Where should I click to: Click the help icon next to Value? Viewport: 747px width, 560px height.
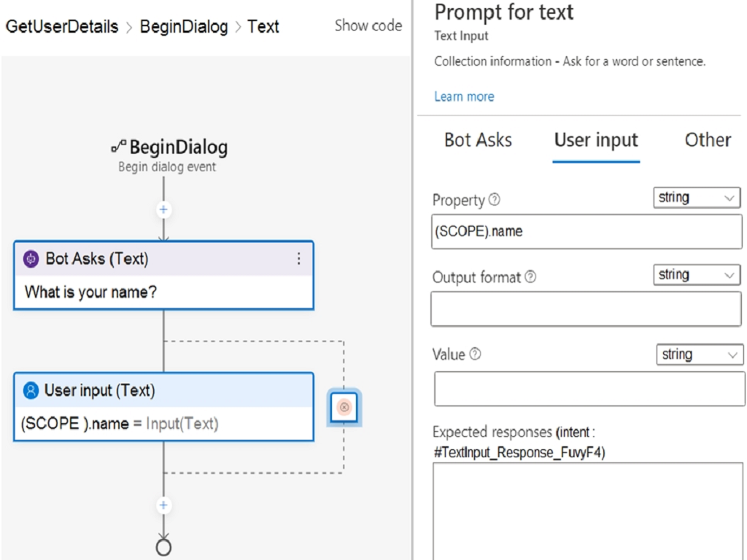coord(475,354)
